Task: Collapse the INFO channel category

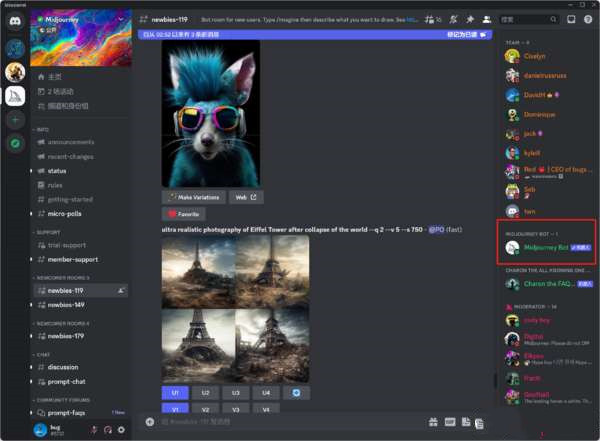Action: coord(41,130)
